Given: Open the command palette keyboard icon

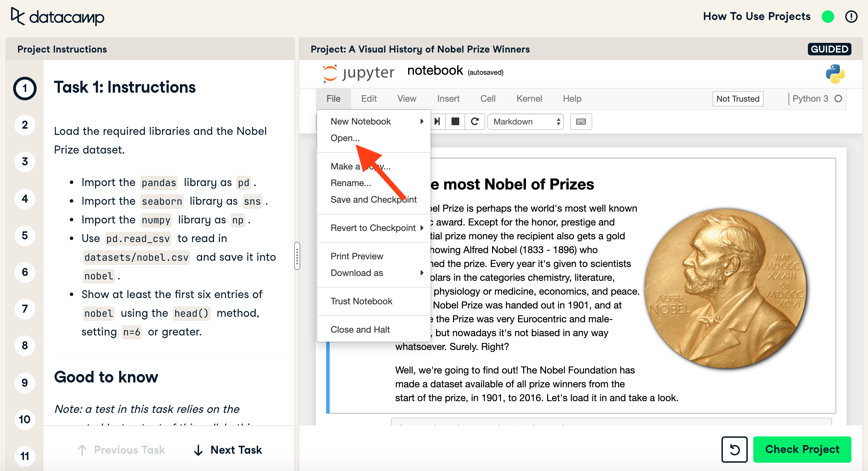Looking at the screenshot, I should pyautogui.click(x=581, y=121).
